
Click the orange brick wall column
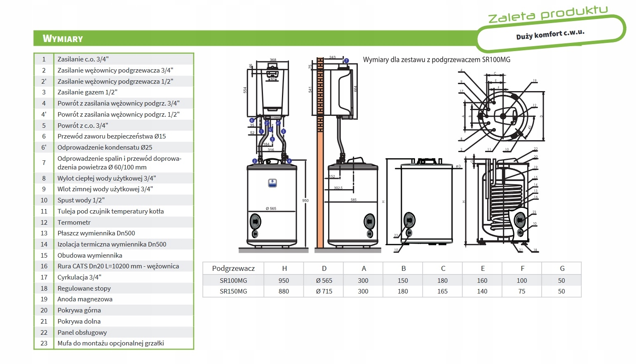coord(320,186)
